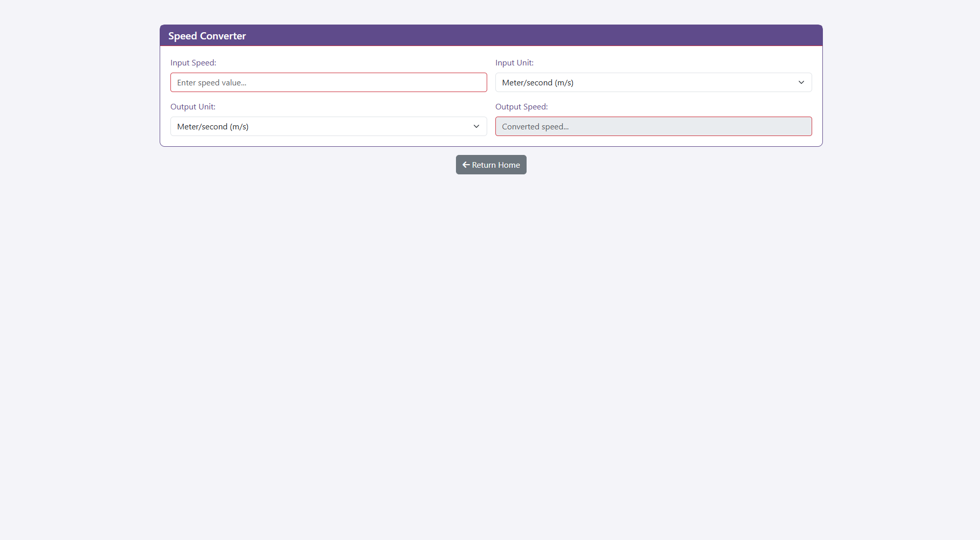Click the purple header bar of the card

pyautogui.click(x=512, y=35)
